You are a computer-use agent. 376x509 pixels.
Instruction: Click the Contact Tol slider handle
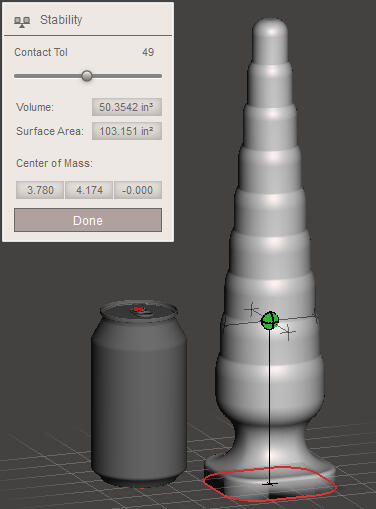pos(87,76)
